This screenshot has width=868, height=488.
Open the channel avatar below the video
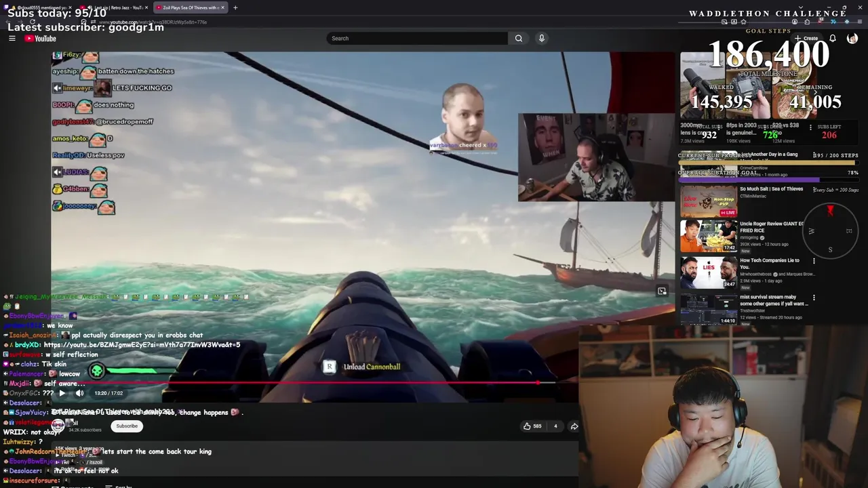click(58, 426)
